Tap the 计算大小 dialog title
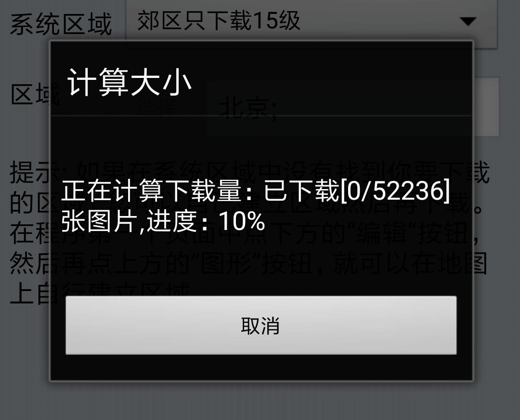Image resolution: width=520 pixels, height=420 pixels. point(130,82)
